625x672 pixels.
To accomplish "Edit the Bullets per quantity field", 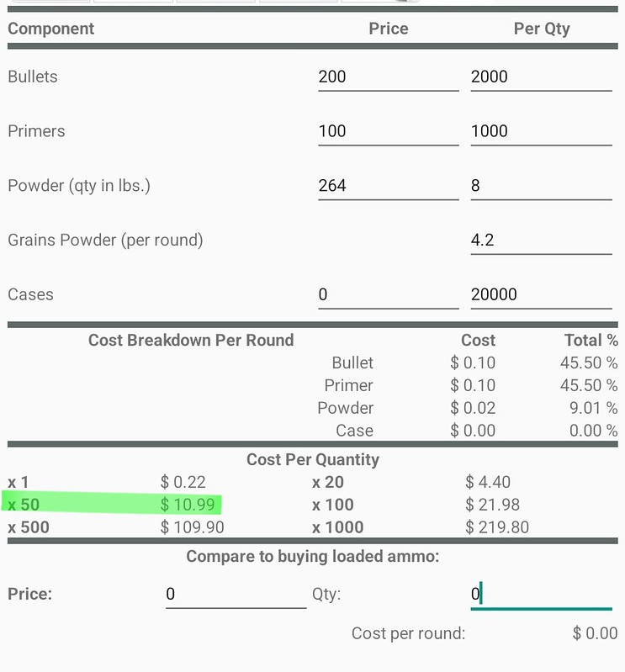I will (541, 77).
